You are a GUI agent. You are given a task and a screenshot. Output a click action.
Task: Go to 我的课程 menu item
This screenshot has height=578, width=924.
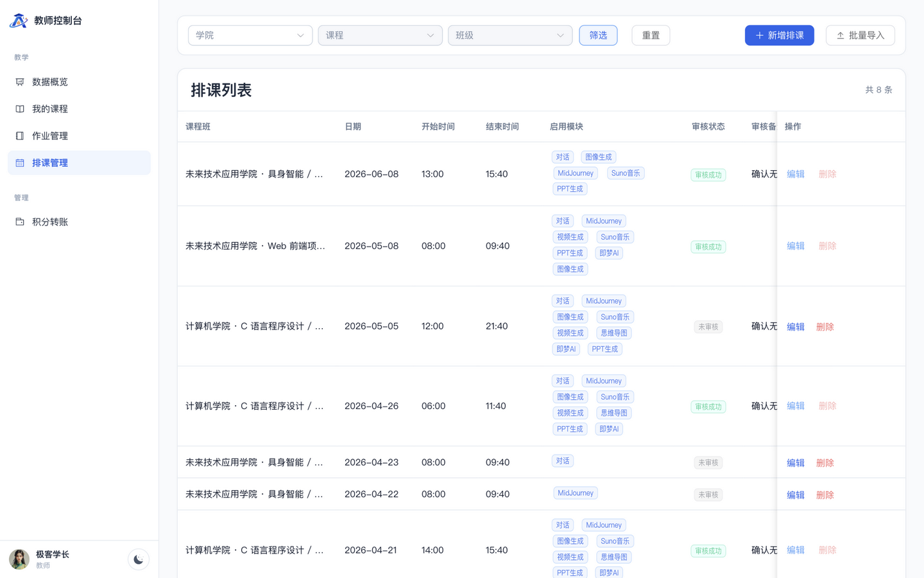[79, 109]
